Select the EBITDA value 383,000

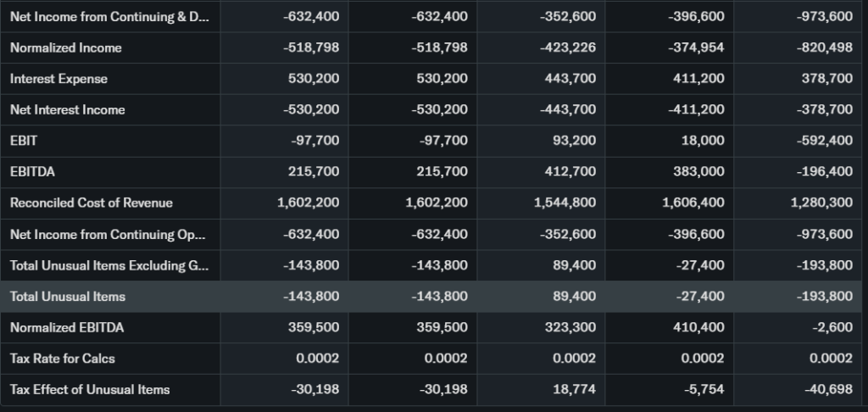click(701, 172)
